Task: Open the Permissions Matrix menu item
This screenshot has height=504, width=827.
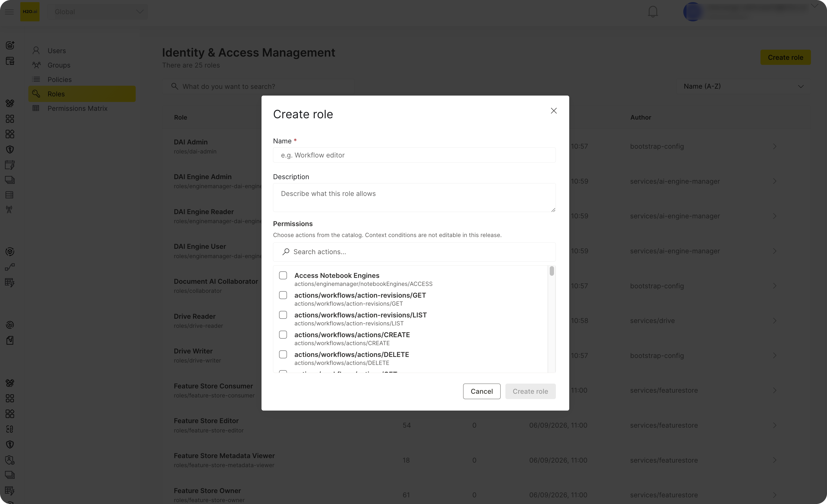Action: (x=82, y=108)
